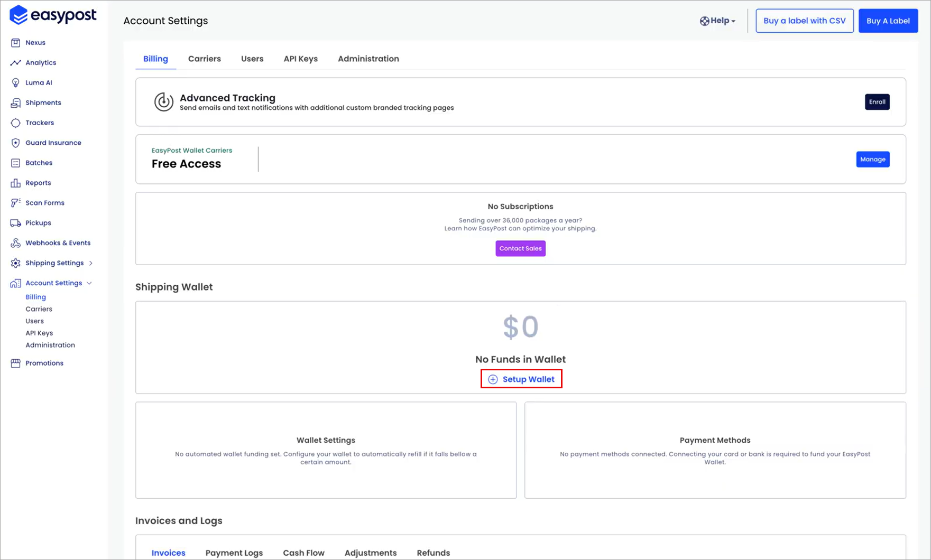Select Administration under Account Settings sidebar
This screenshot has width=931, height=560.
[x=50, y=346]
